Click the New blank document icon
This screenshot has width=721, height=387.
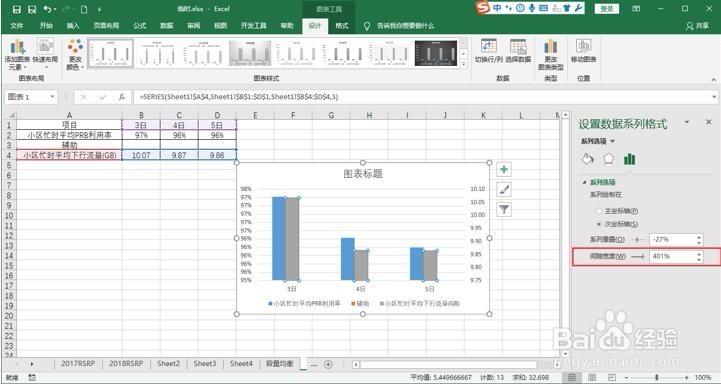point(84,9)
